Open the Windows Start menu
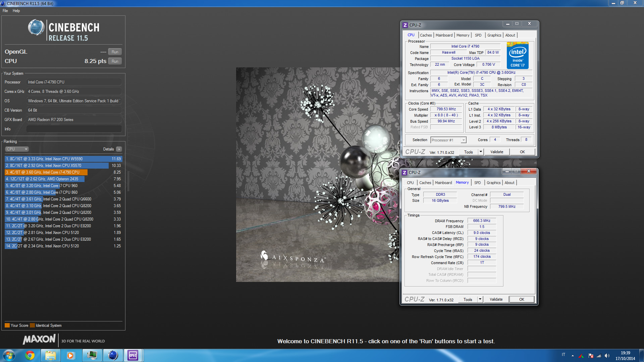Image resolution: width=644 pixels, height=362 pixels. tap(9, 355)
